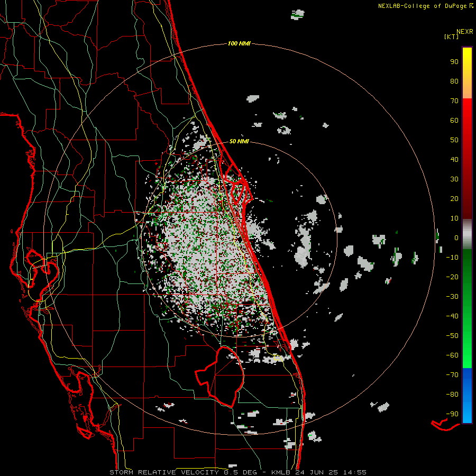476x476 pixels.
Task: Click the 20 value on the velocity scale
Action: (454, 199)
